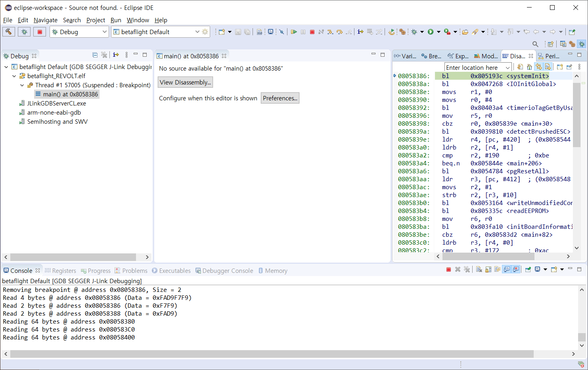Open Disassembly view menu three dots
Image resolution: width=588 pixels, height=370 pixels.
tap(579, 67)
